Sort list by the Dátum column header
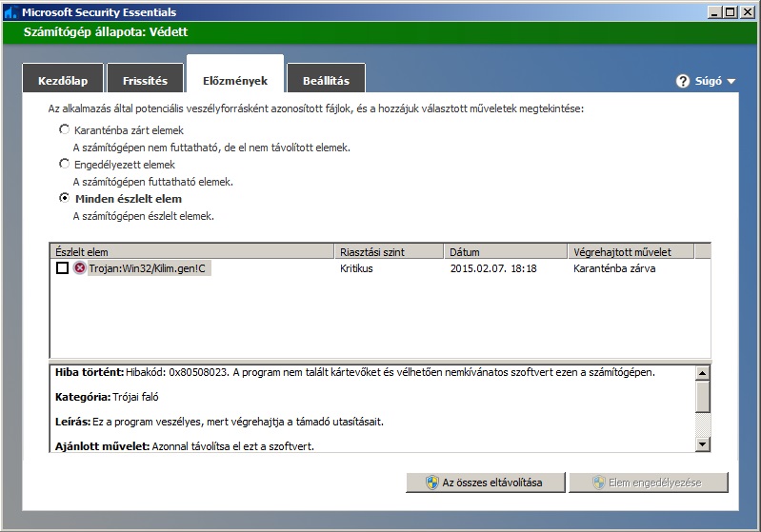761x532 pixels. [505, 252]
